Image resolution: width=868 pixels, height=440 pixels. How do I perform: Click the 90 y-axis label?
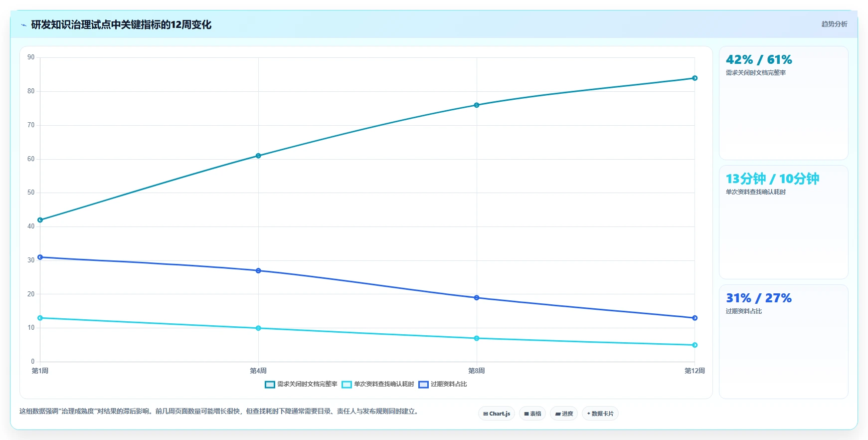point(31,57)
